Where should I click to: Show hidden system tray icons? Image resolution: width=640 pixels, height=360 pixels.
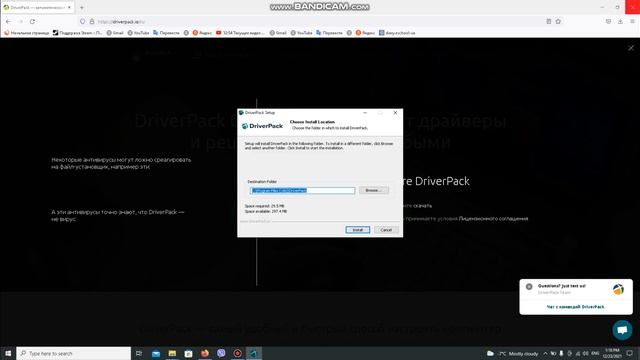tap(545, 353)
